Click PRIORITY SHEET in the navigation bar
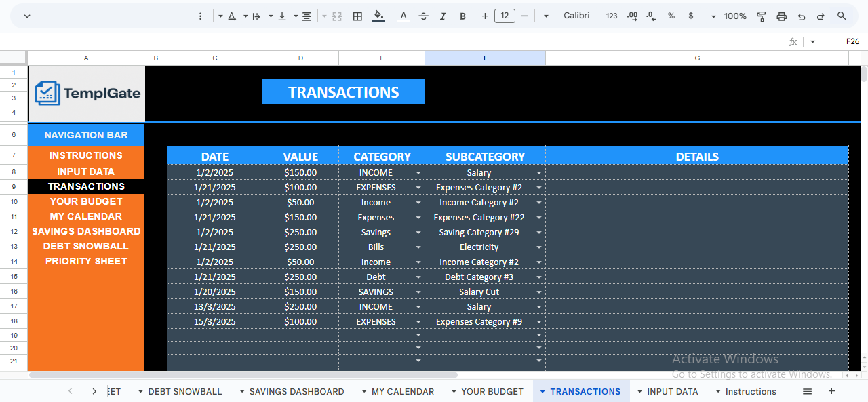The height and width of the screenshot is (402, 868). tap(86, 261)
